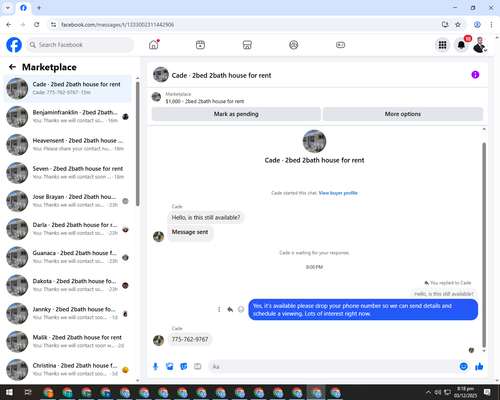This screenshot has height=400, width=500.
Task: Open the Jannky conversation
Action: 67,313
